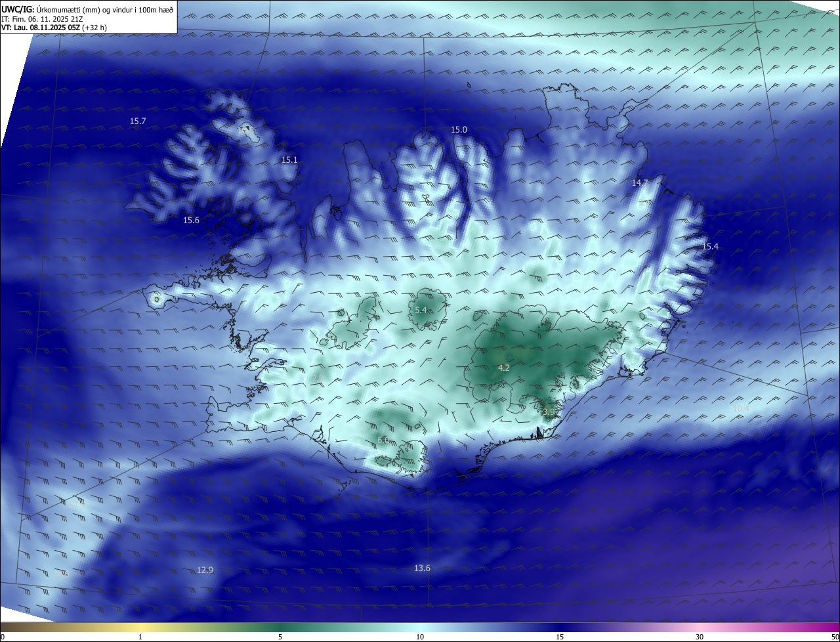
Task: Click the colour scale tick label 5
Action: point(280,637)
